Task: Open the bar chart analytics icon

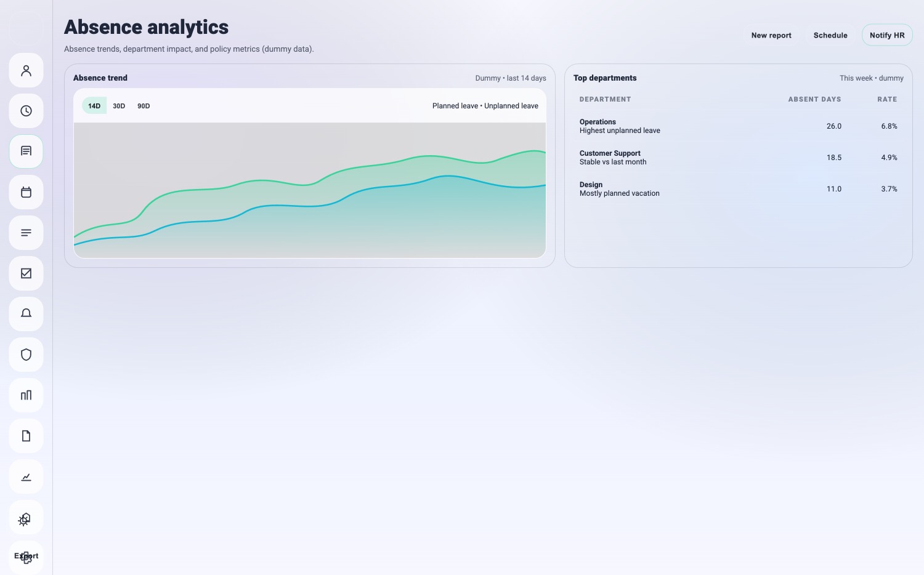Action: [x=26, y=395]
